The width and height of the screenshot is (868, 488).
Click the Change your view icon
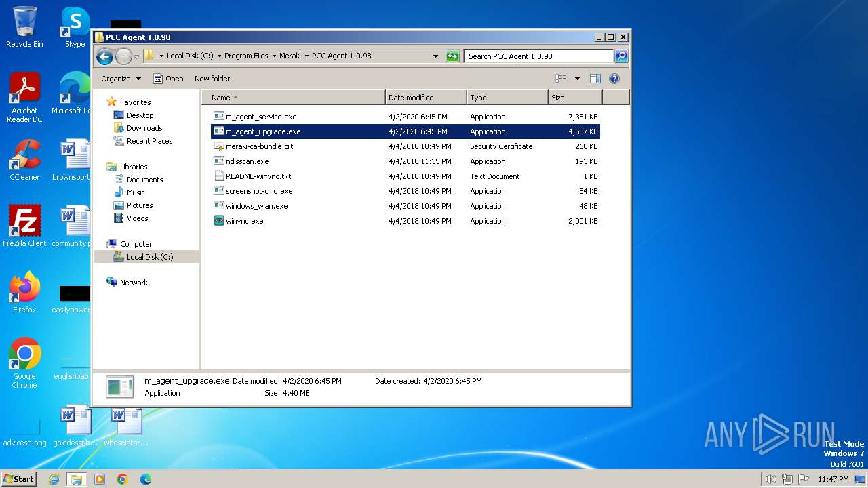561,79
